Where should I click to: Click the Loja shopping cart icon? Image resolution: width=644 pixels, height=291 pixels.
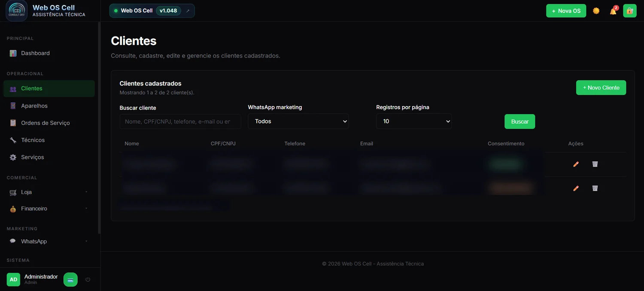pos(13,192)
